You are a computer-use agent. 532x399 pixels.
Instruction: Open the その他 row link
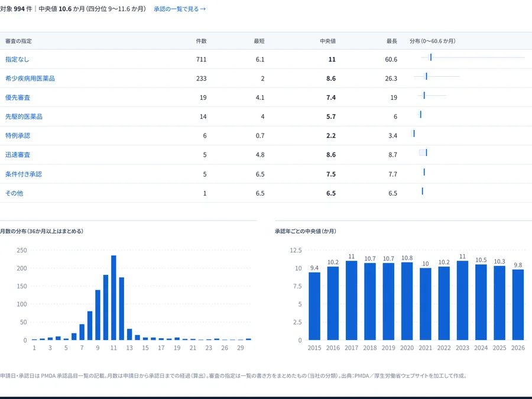(14, 193)
